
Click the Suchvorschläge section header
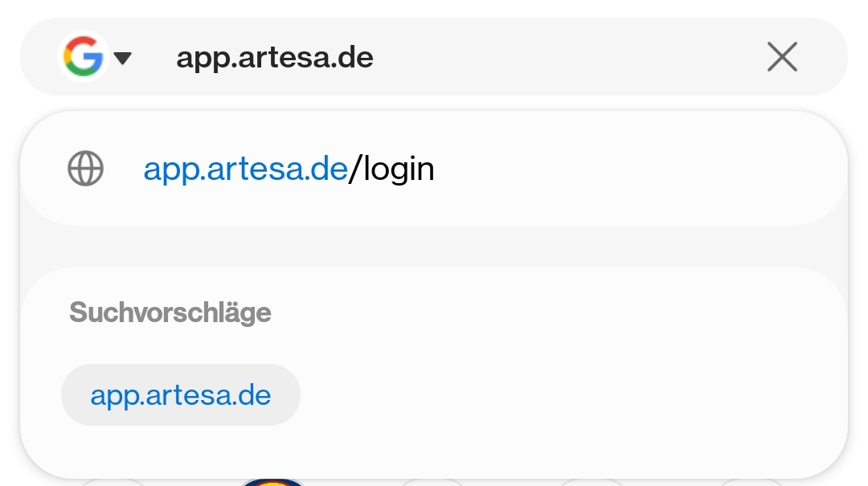[170, 312]
